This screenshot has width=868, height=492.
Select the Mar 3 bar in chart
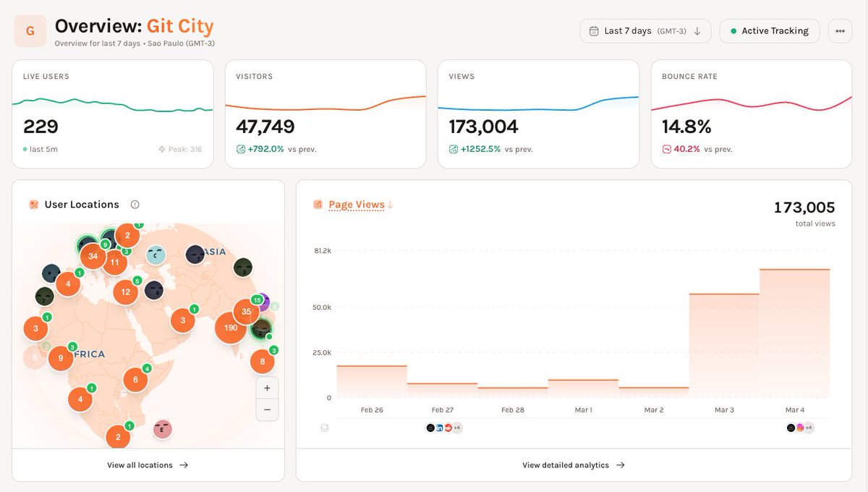[x=724, y=345]
